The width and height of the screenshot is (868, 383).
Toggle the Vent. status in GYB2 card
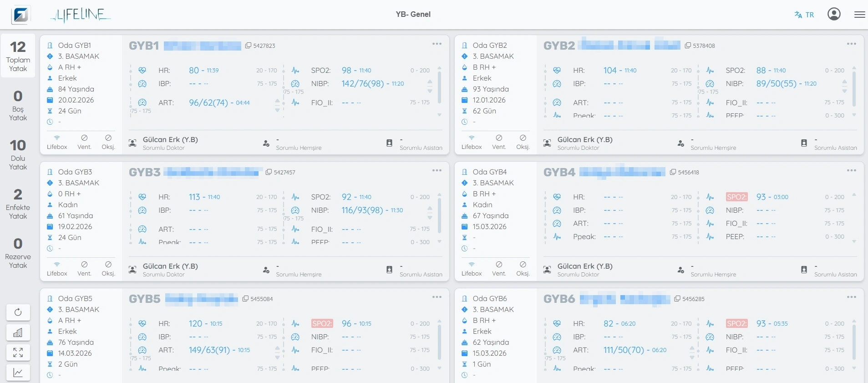499,138
